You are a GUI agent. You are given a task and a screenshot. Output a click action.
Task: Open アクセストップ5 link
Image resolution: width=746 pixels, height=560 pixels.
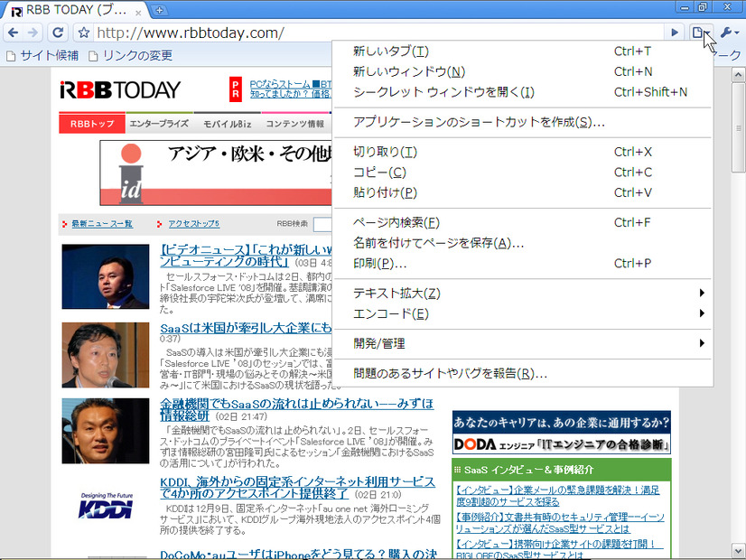tap(193, 224)
